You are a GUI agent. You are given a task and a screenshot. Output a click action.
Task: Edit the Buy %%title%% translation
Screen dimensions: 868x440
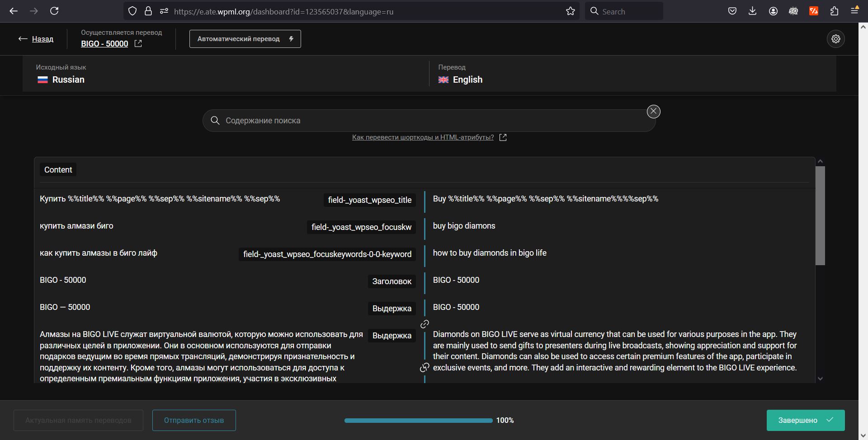point(545,199)
